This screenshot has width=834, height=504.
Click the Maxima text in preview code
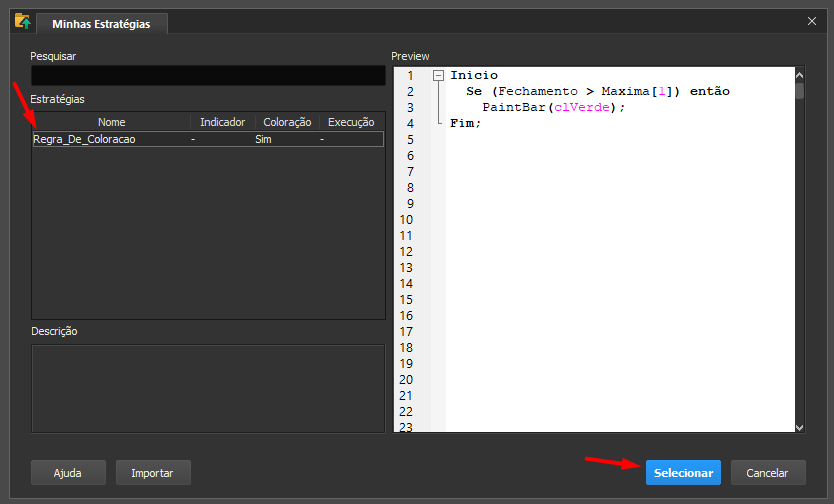(626, 91)
